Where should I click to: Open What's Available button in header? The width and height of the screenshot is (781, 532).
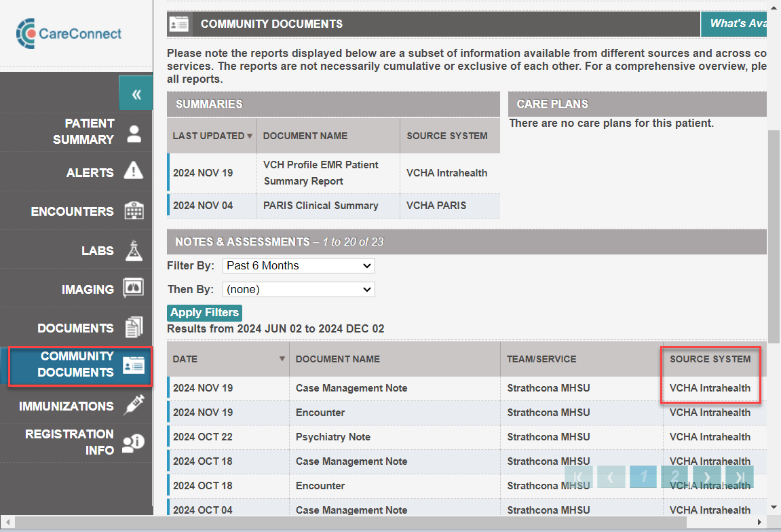coord(736,24)
